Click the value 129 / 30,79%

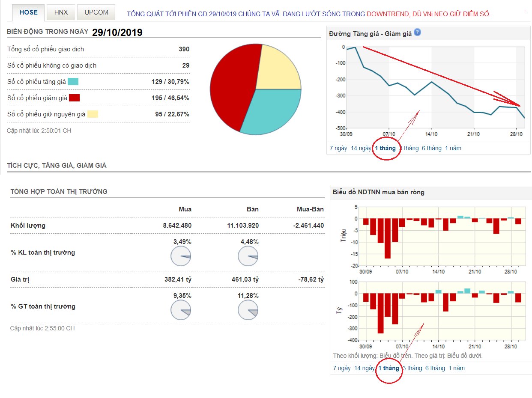170,82
